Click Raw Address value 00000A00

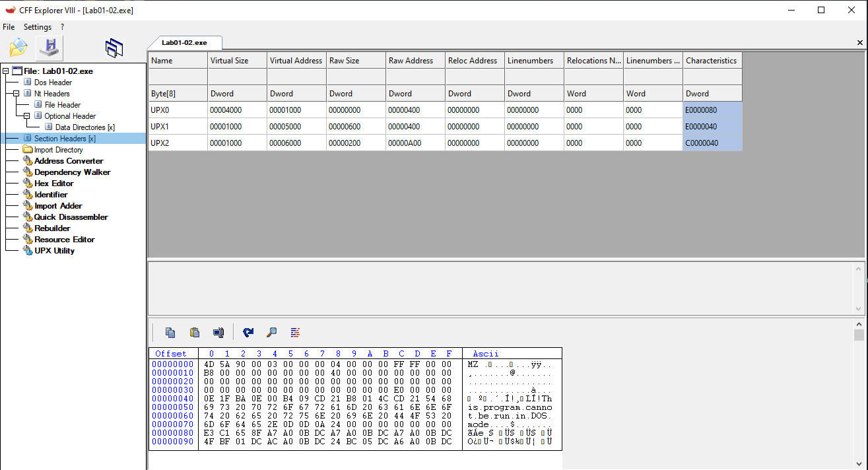pos(415,143)
